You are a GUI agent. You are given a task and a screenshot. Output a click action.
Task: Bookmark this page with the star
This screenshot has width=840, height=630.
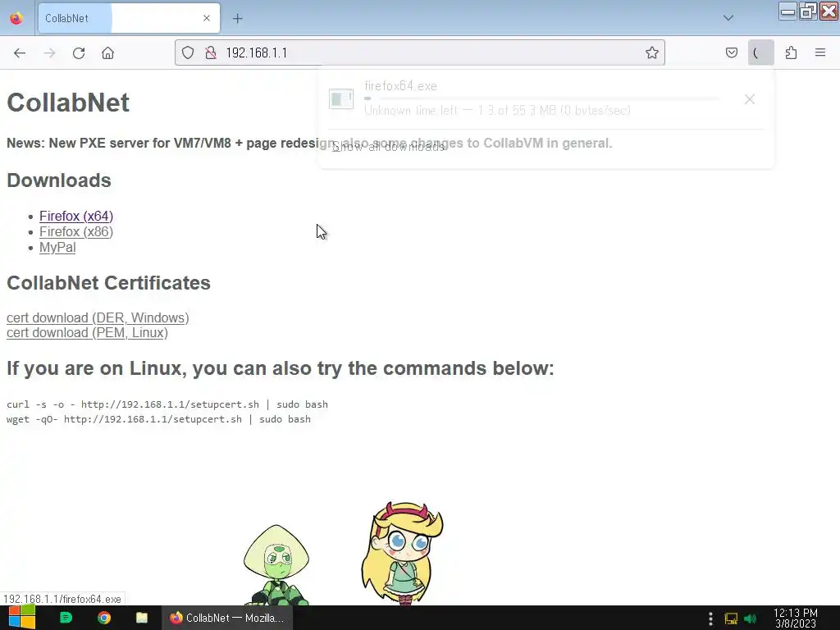(x=652, y=52)
